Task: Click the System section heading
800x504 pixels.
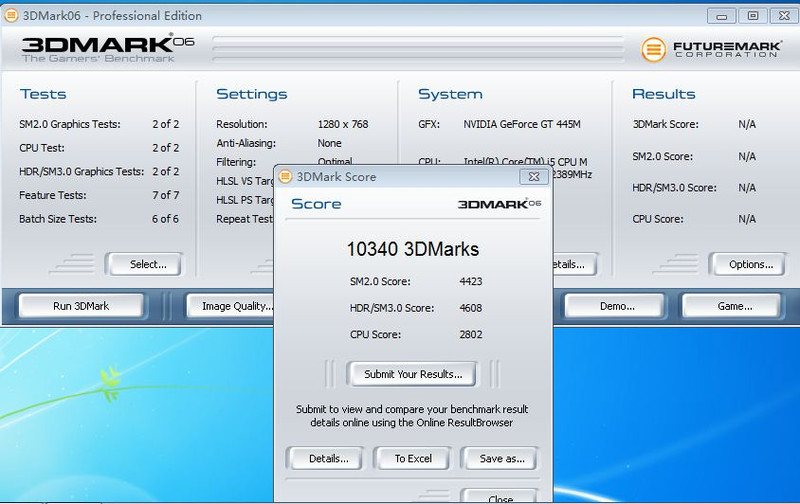Action: point(450,94)
